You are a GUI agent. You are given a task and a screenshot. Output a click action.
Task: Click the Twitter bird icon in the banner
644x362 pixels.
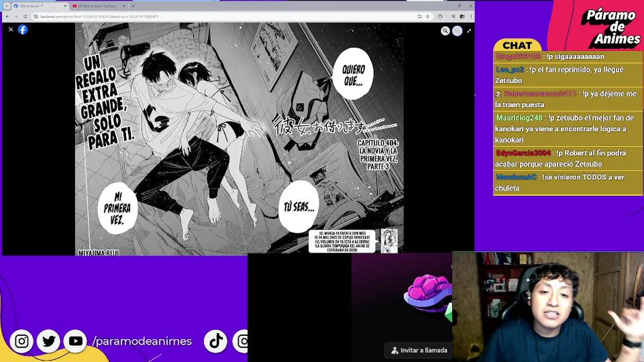pyautogui.click(x=49, y=341)
